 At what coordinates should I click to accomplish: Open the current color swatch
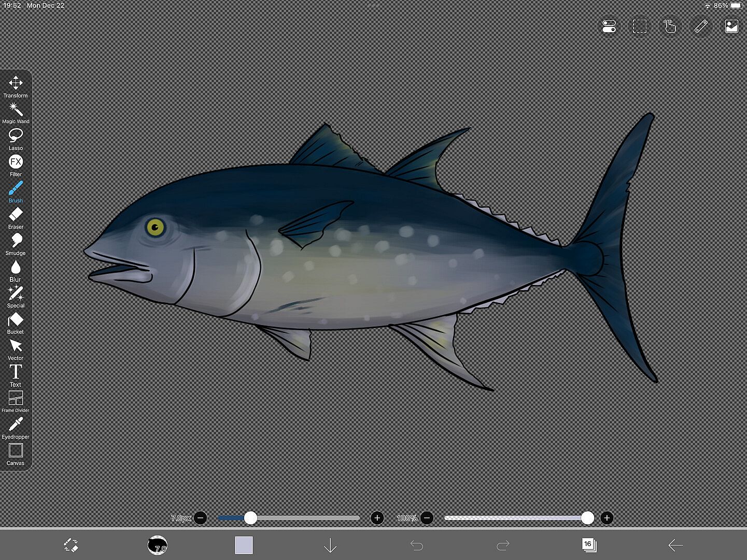(244, 545)
